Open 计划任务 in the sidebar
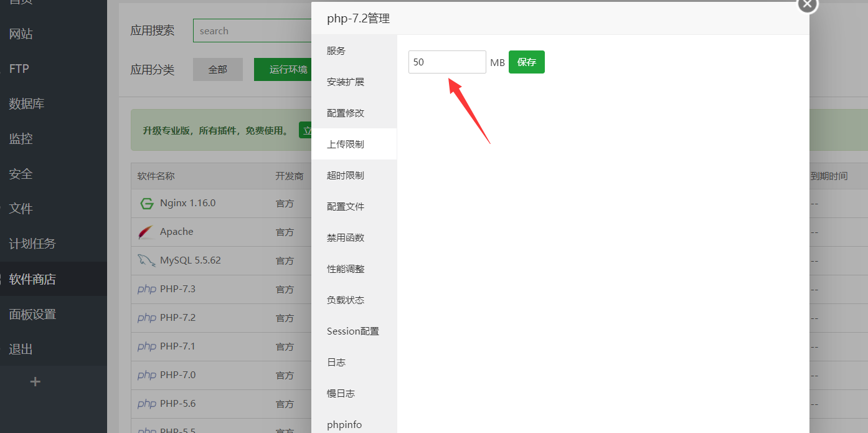 pyautogui.click(x=32, y=244)
